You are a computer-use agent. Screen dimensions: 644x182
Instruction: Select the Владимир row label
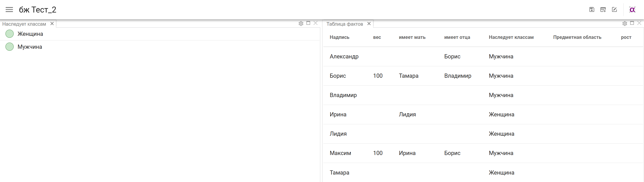pos(343,95)
